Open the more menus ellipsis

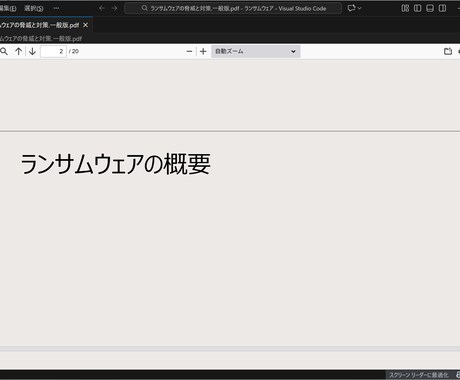[x=56, y=8]
